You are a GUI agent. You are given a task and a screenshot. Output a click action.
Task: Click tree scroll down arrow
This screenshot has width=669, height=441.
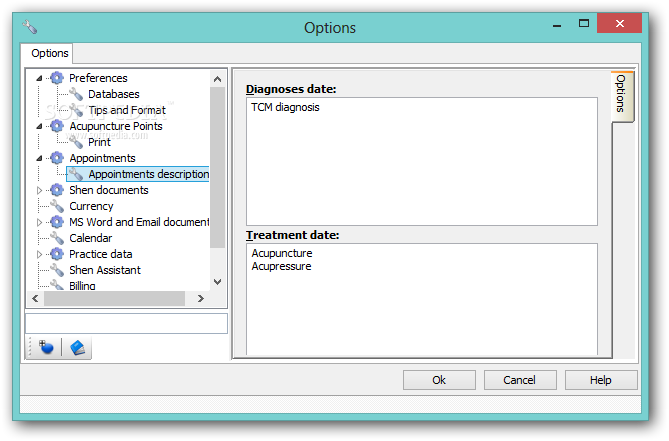click(x=218, y=282)
